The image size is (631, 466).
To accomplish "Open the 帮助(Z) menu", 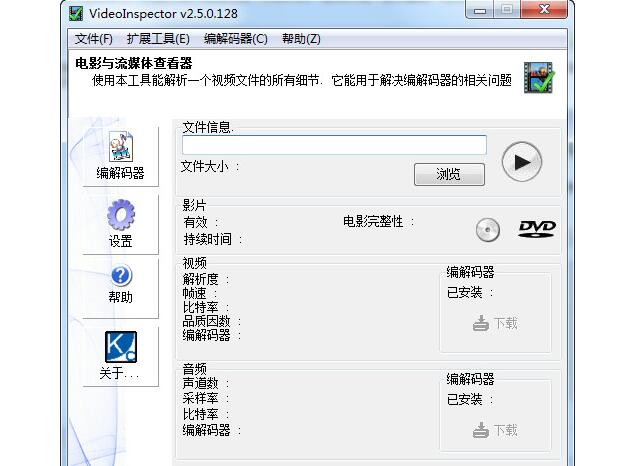I will pos(301,39).
